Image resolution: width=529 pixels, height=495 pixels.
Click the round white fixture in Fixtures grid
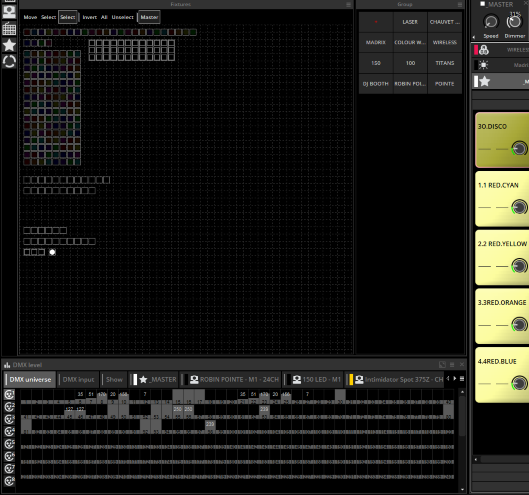coord(52,252)
